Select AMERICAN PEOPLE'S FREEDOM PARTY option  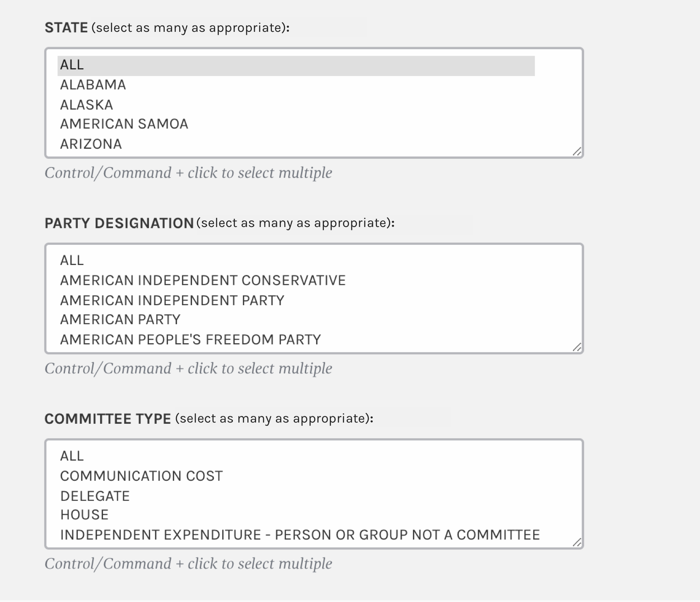tap(296, 339)
